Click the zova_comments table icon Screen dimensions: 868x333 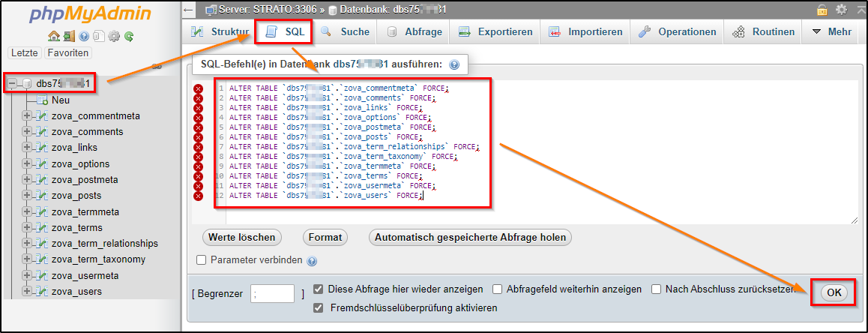(41, 132)
